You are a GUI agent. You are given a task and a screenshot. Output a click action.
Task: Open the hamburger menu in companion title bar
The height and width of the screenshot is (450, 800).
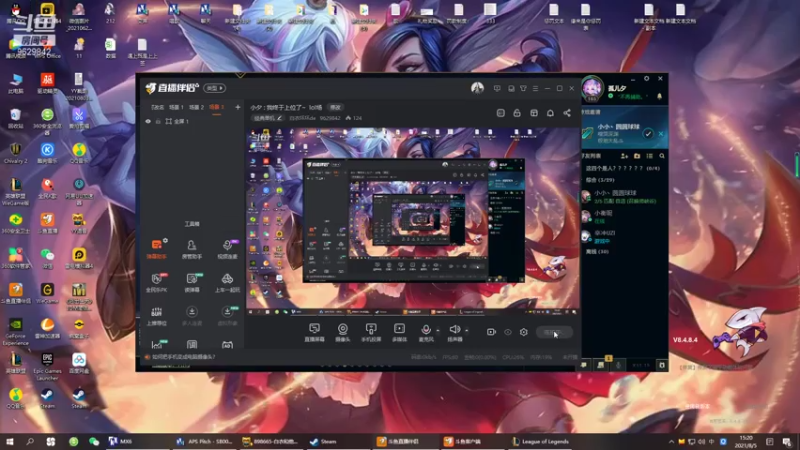coord(535,88)
